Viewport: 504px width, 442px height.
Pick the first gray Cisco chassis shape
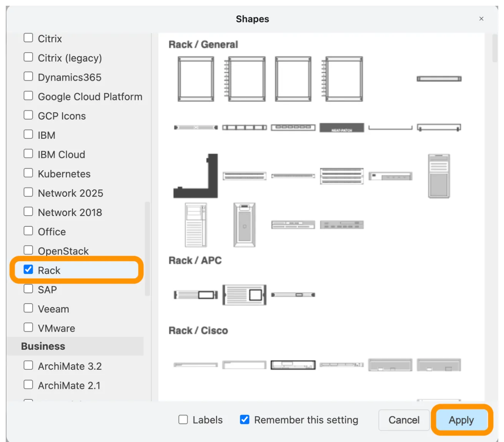390,365
